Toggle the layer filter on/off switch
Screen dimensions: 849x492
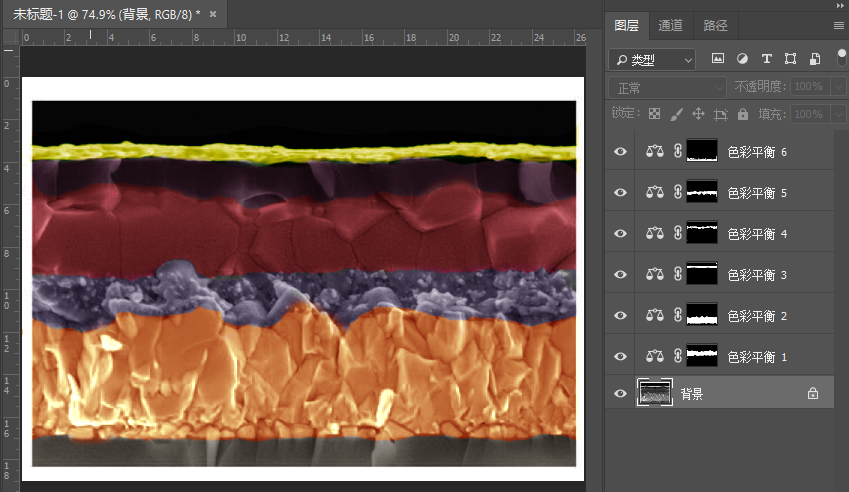tap(842, 57)
